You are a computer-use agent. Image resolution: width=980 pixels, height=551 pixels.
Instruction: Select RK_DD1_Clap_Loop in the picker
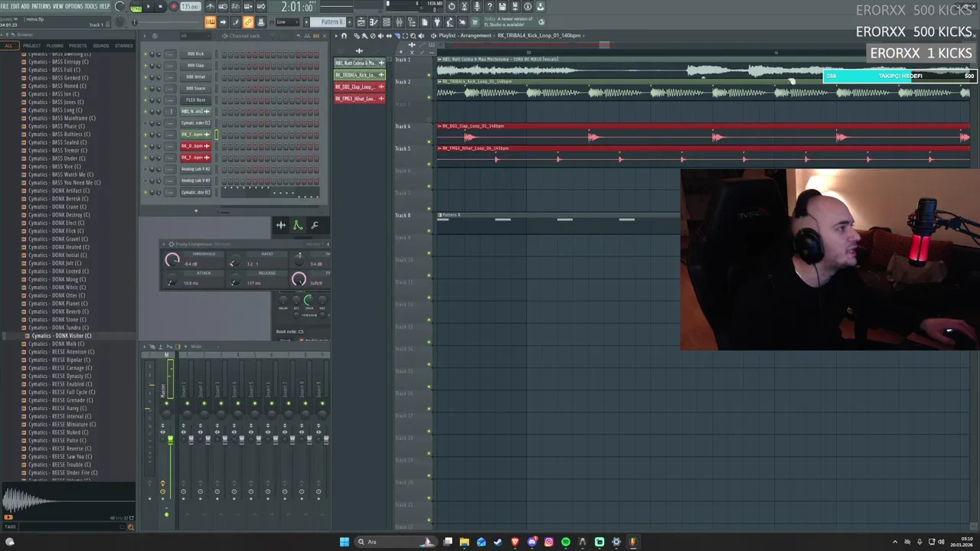pyautogui.click(x=360, y=86)
